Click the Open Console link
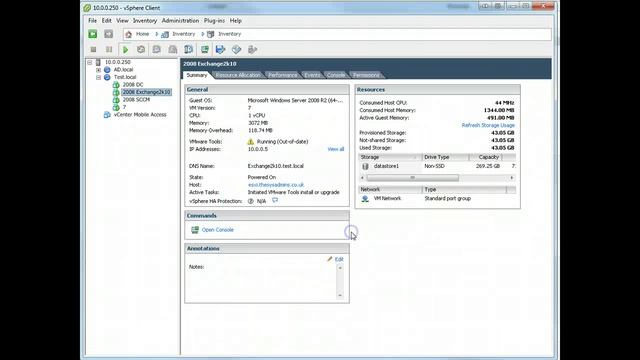This screenshot has height=360, width=640. 218,230
